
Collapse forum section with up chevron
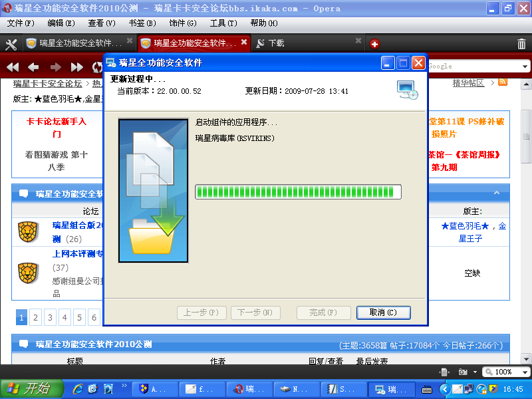pyautogui.click(x=497, y=193)
